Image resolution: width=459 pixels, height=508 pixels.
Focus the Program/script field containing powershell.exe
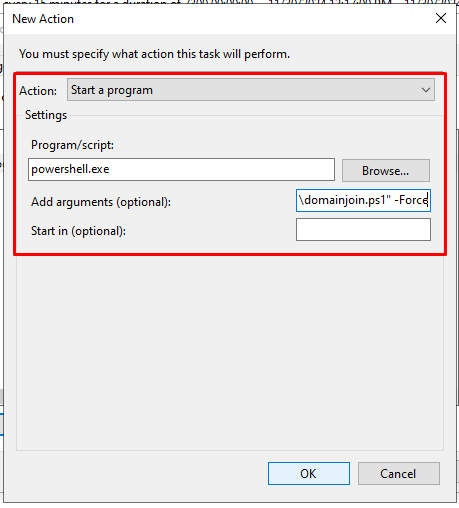click(x=181, y=169)
